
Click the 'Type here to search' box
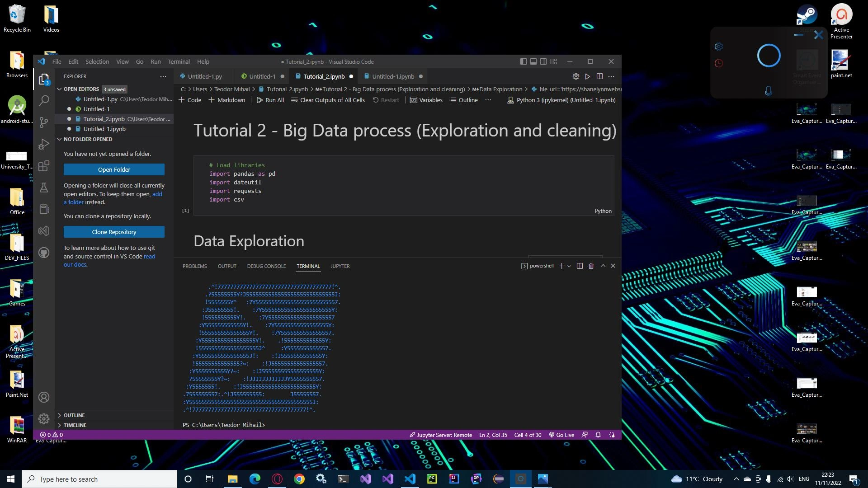[x=99, y=479]
